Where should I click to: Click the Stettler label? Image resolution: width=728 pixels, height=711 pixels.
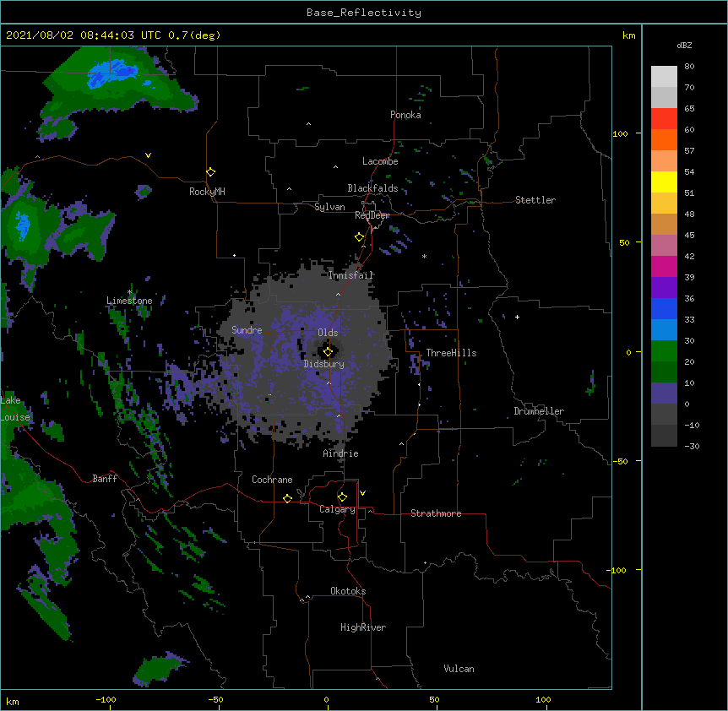[x=535, y=200]
